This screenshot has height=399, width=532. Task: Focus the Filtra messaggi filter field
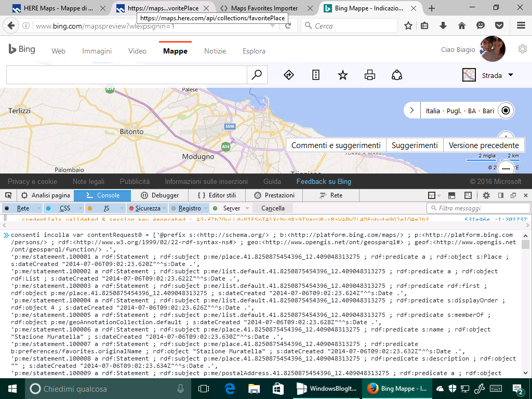(x=478, y=208)
